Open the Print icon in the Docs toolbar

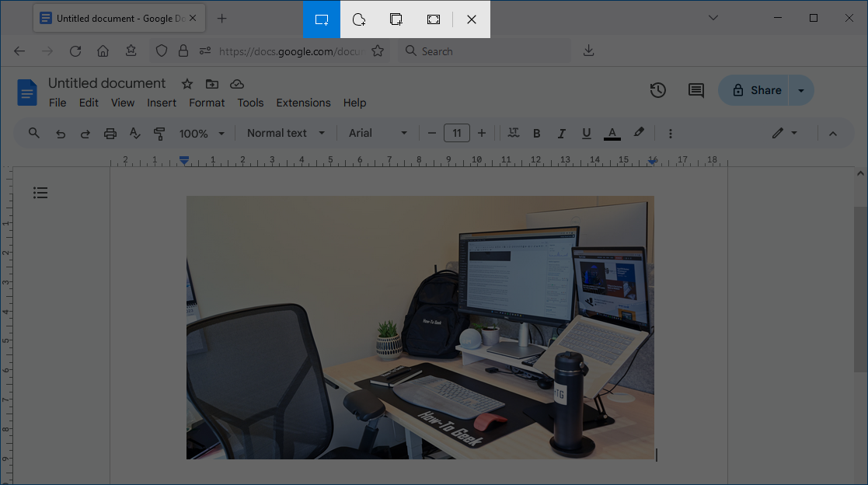pos(110,133)
